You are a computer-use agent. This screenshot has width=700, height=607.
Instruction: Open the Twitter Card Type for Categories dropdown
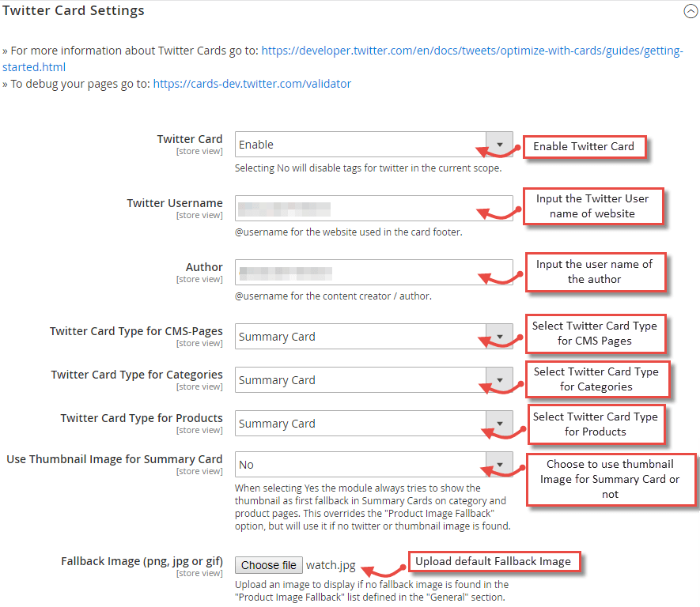pyautogui.click(x=373, y=380)
